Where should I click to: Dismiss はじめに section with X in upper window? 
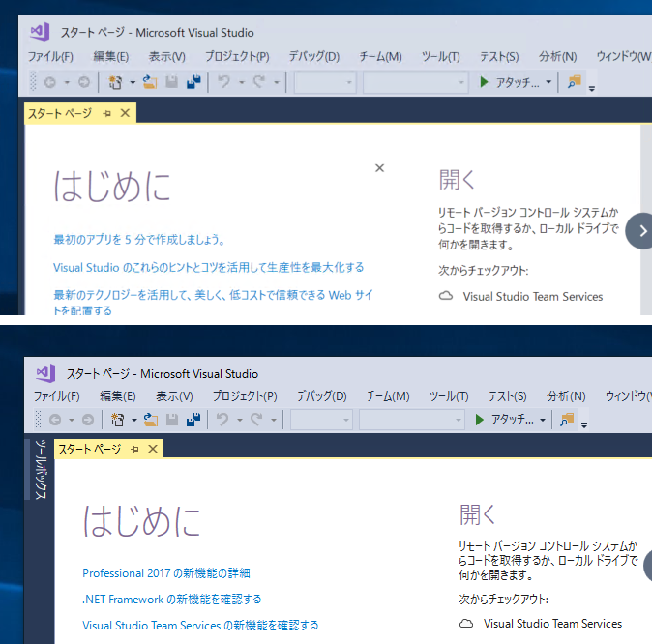pyautogui.click(x=379, y=168)
